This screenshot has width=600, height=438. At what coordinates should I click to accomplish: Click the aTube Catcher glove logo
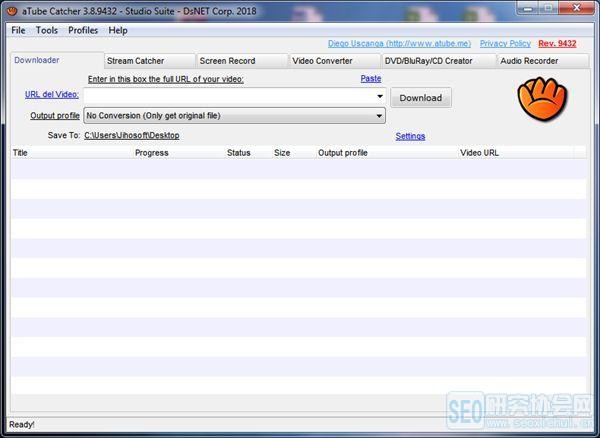[x=542, y=98]
